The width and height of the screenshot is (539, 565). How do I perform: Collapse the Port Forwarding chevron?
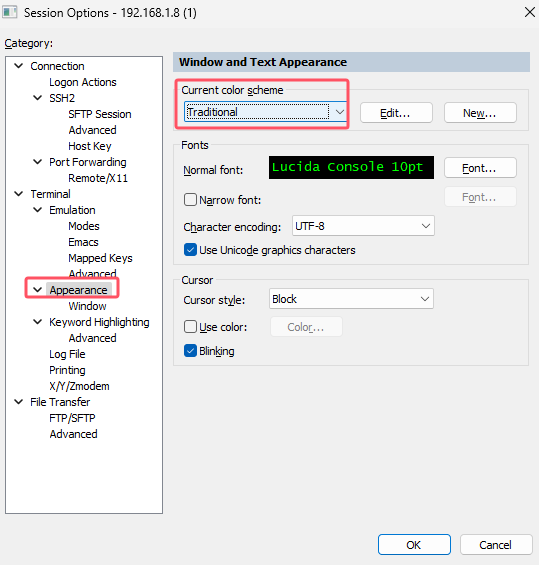point(37,162)
